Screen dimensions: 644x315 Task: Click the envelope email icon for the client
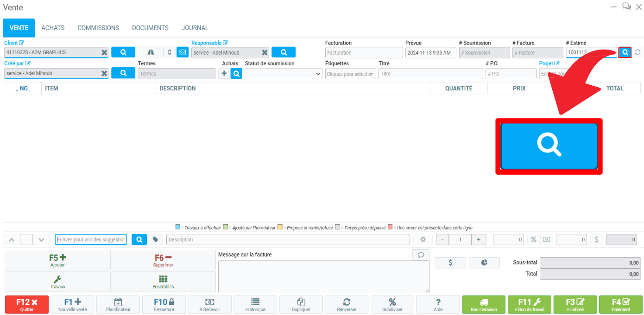(182, 52)
